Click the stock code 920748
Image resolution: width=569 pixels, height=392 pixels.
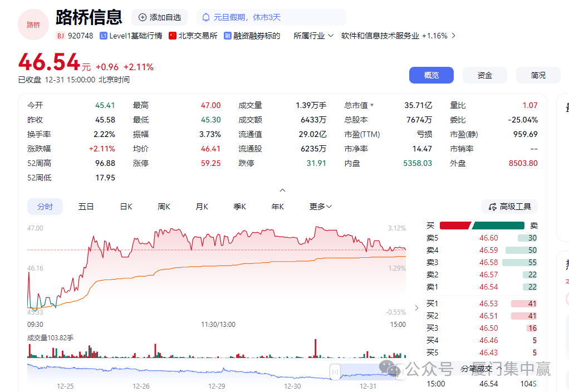tap(81, 36)
